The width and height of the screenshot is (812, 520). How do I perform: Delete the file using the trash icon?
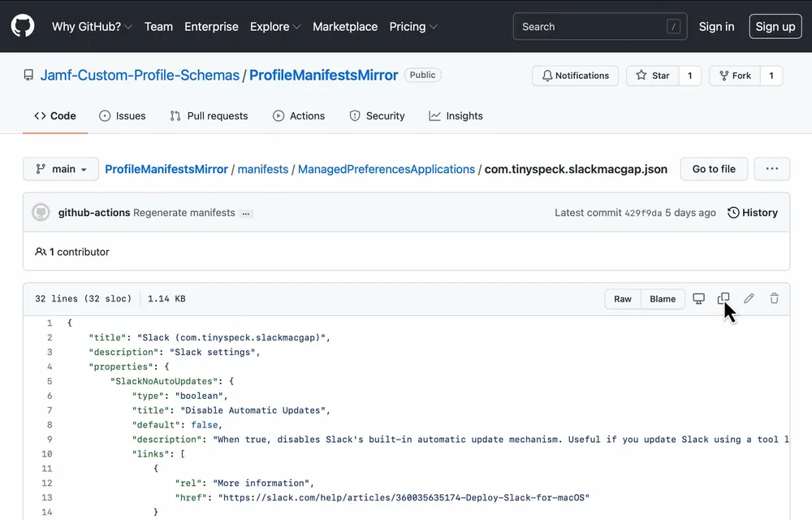(774, 298)
